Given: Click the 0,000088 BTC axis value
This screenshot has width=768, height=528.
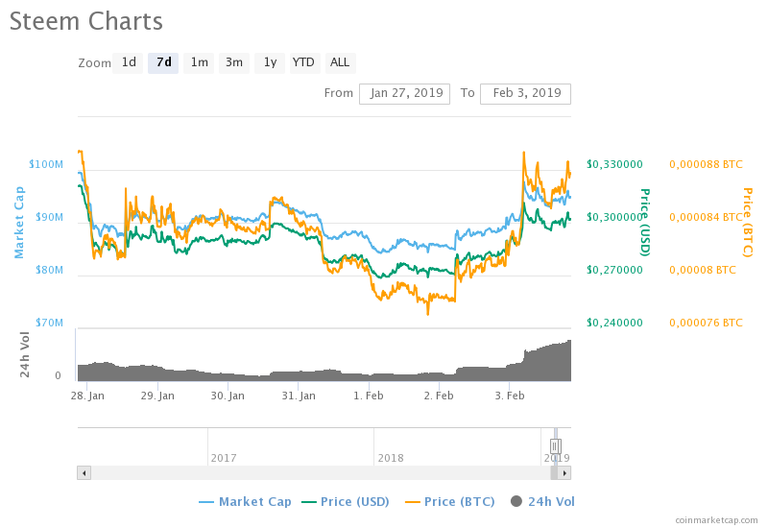Looking at the screenshot, I should point(706,164).
